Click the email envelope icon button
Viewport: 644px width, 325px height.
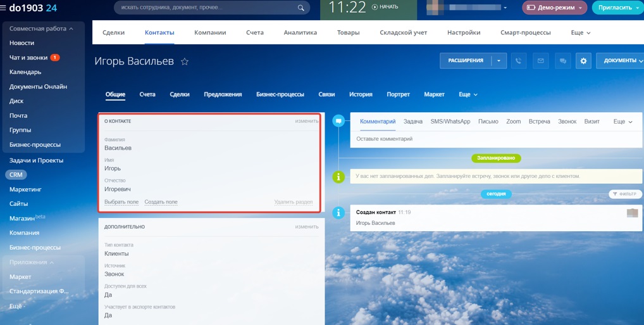540,61
